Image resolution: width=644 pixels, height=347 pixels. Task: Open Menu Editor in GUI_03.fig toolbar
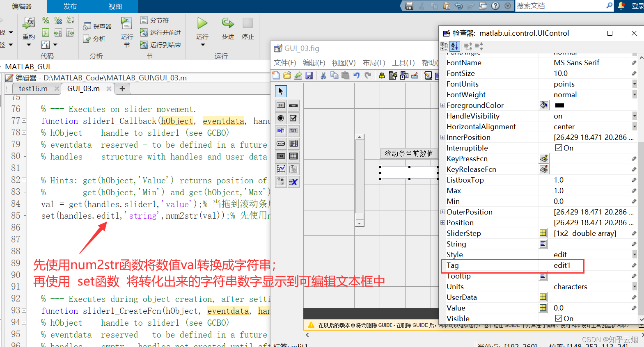[393, 75]
